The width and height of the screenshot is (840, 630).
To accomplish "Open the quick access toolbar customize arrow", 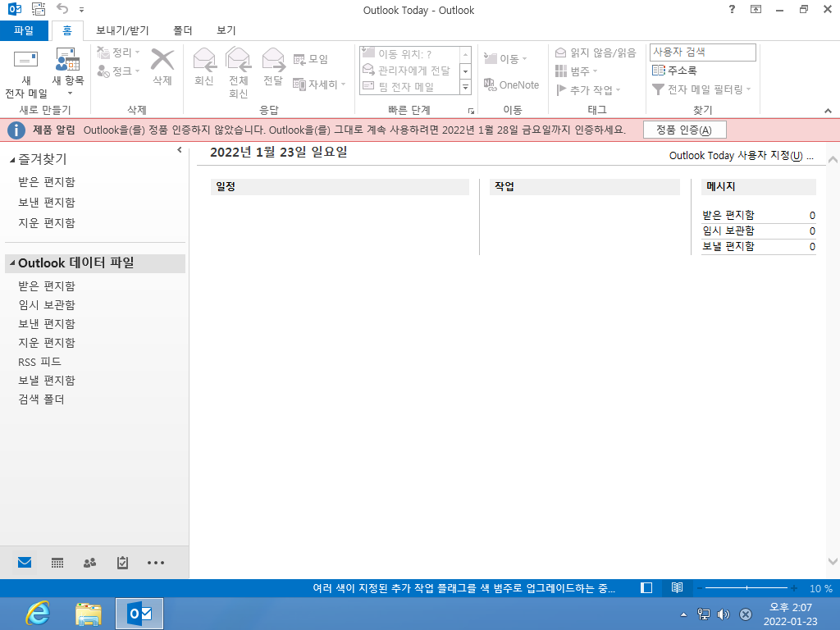I will click(x=81, y=10).
